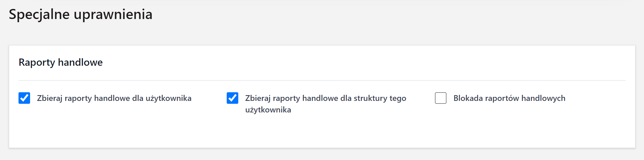Click the word "uprawnienia" in the heading
644x160 pixels.
click(x=113, y=14)
